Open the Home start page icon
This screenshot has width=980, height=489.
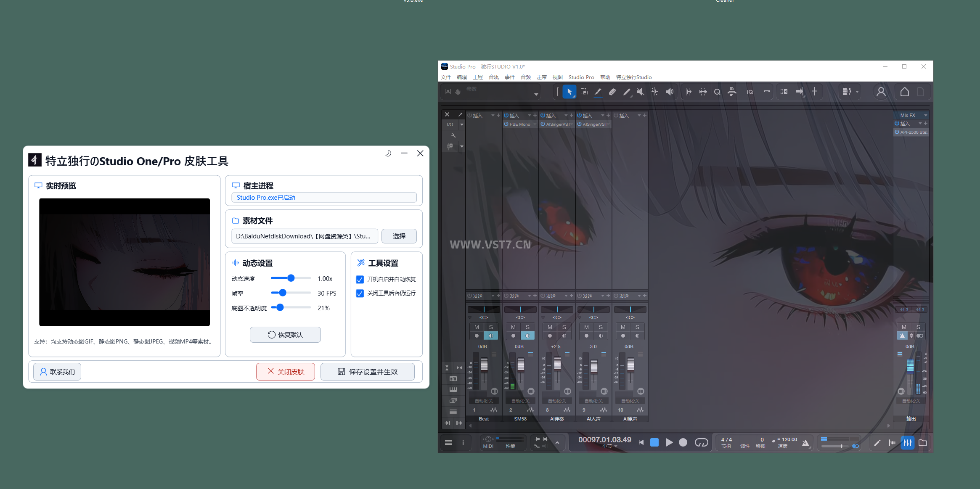click(905, 92)
